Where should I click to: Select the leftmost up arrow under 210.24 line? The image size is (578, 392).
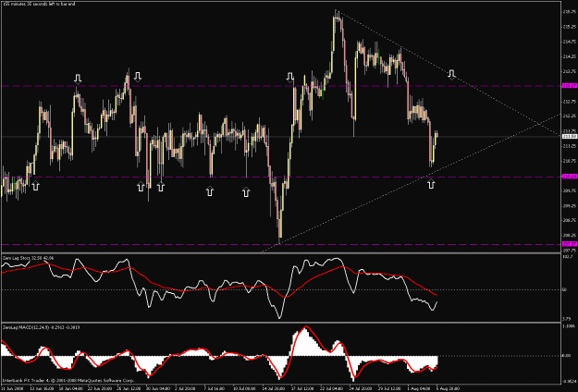pos(35,185)
